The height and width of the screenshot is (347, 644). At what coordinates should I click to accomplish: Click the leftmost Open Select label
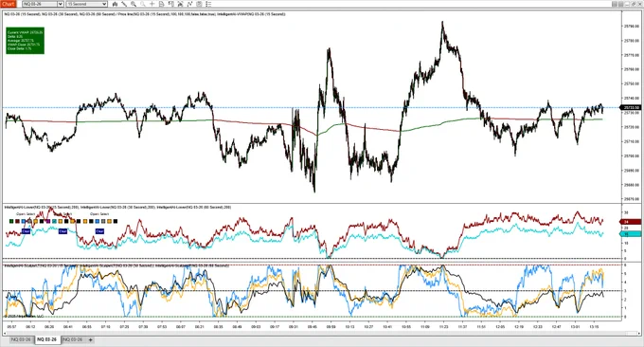[x=26, y=214]
